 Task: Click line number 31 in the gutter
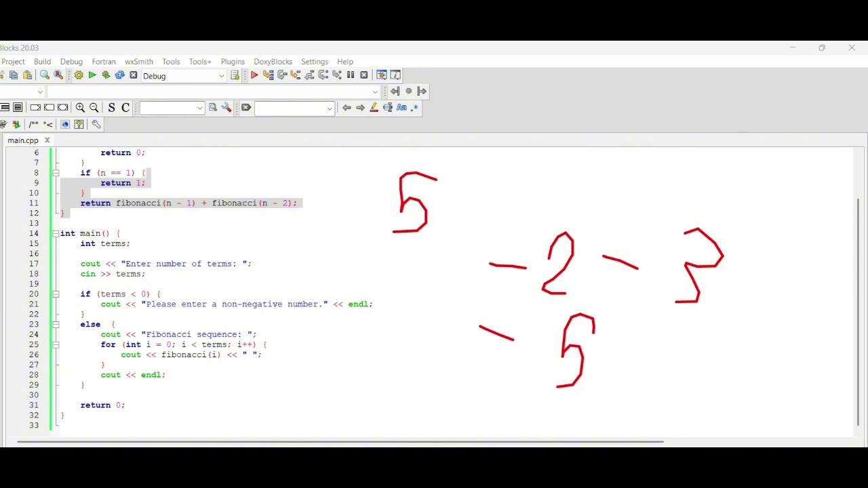[x=34, y=405]
